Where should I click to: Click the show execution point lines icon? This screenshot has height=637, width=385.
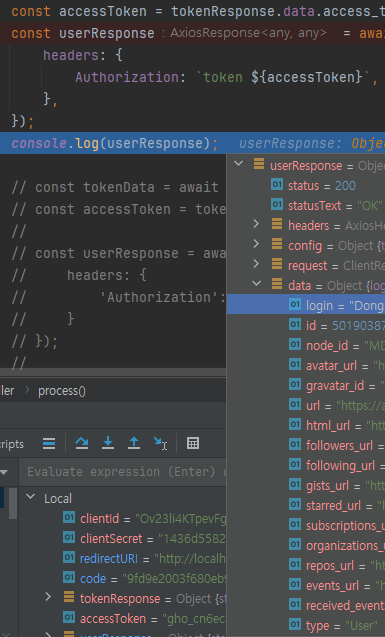[x=49, y=444]
